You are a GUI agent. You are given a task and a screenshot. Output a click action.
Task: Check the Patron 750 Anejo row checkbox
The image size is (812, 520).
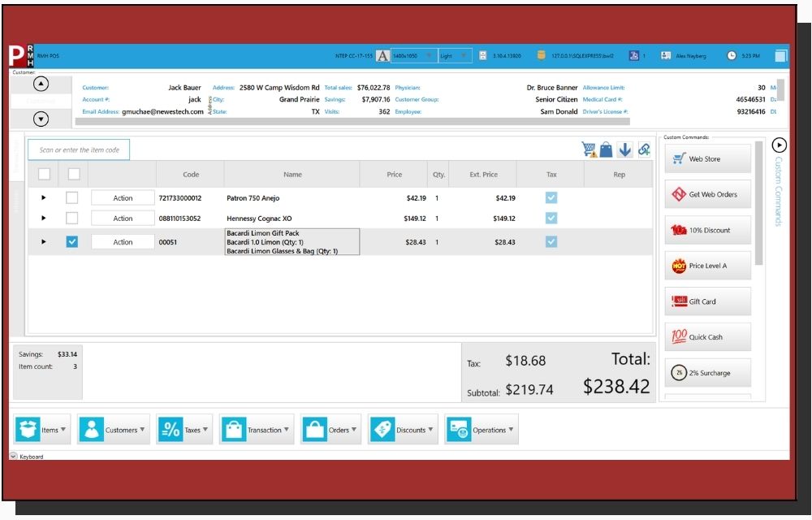coord(72,198)
